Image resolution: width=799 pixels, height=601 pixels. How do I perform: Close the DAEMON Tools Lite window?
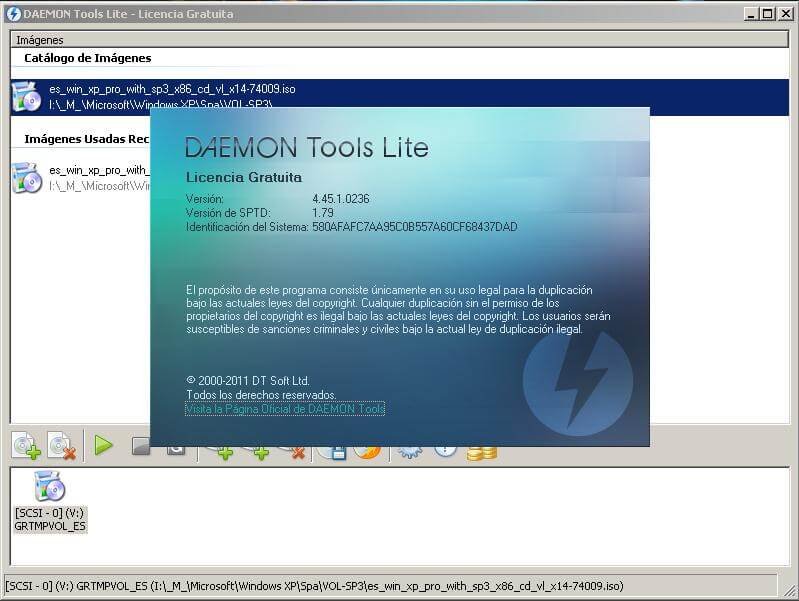785,14
